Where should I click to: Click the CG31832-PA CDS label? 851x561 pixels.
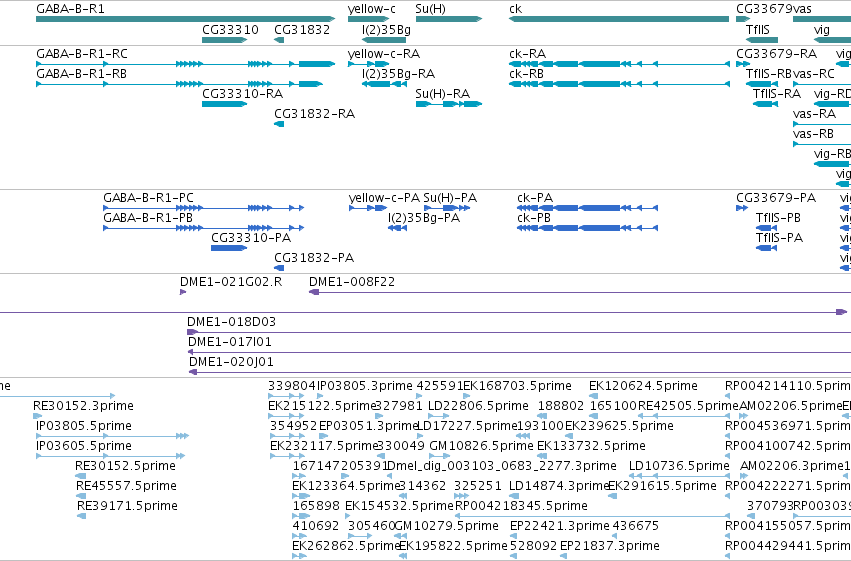point(314,258)
